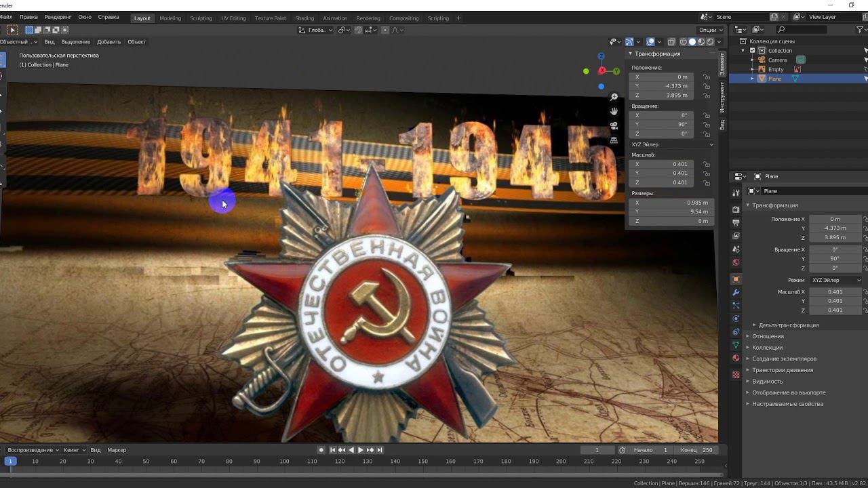Open the Object Constraints properties tab icon
This screenshot has height=488, width=868.
click(x=736, y=332)
